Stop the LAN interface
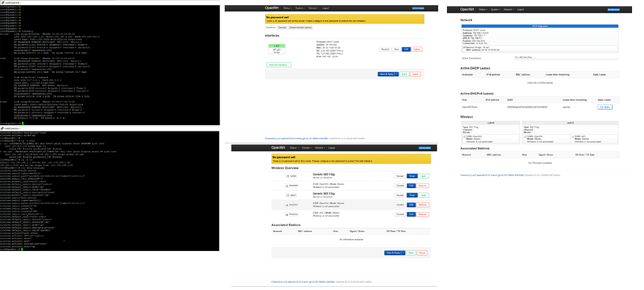Image resolution: width=644 pixels, height=290 pixels. [x=395, y=49]
